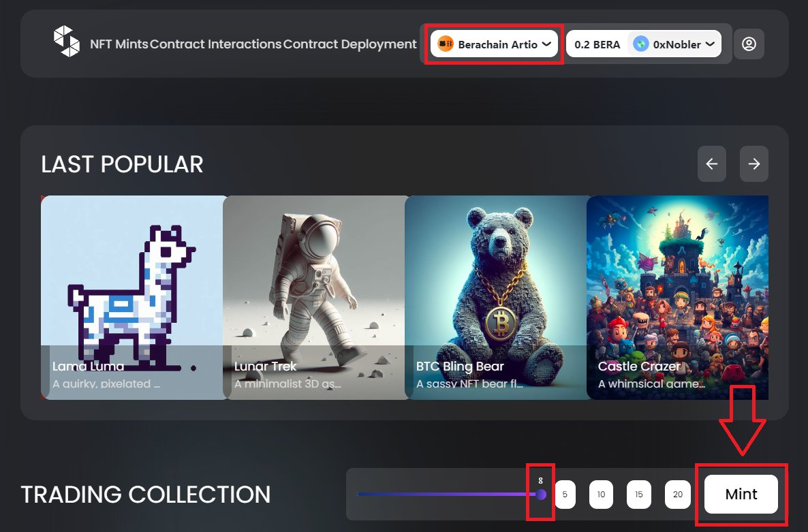Image resolution: width=808 pixels, height=532 pixels.
Task: Click the site logo icon
Action: 67,41
